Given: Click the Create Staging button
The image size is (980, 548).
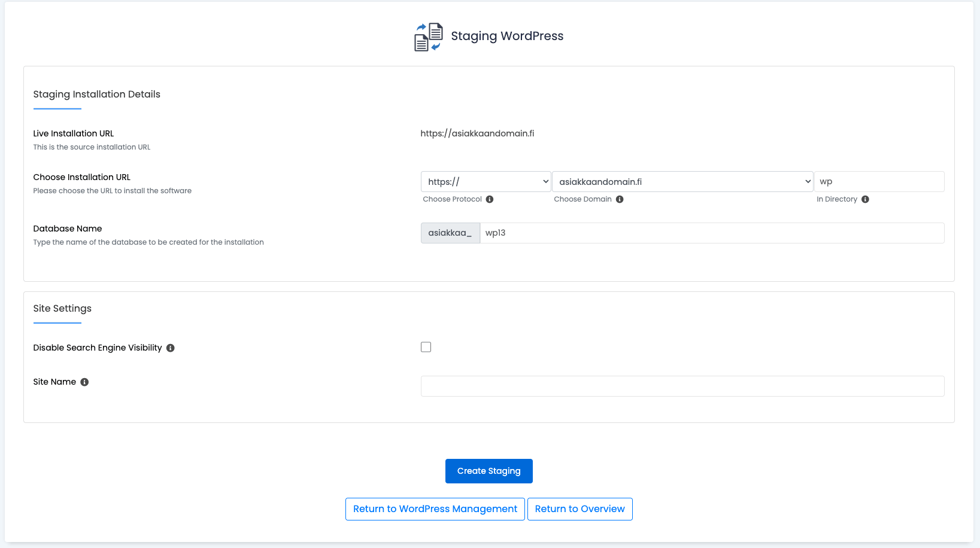Looking at the screenshot, I should pyautogui.click(x=489, y=471).
